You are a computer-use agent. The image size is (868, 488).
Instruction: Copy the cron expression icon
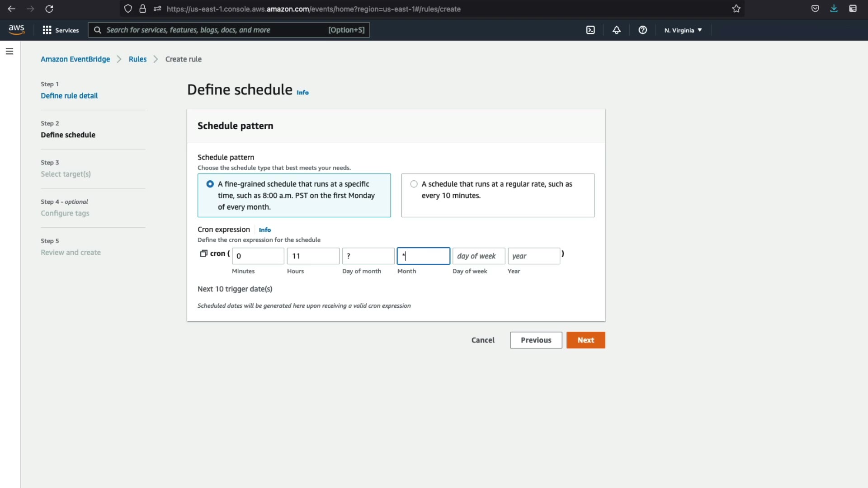(203, 253)
